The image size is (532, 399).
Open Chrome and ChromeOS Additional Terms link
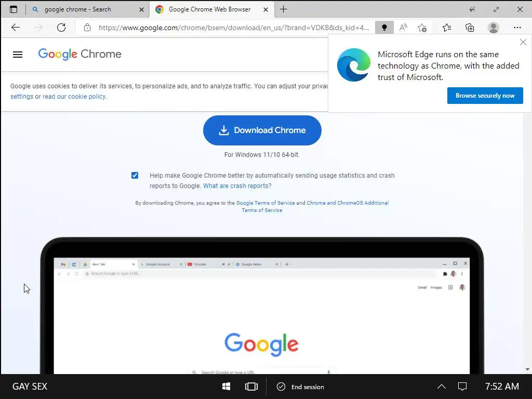[348, 203]
